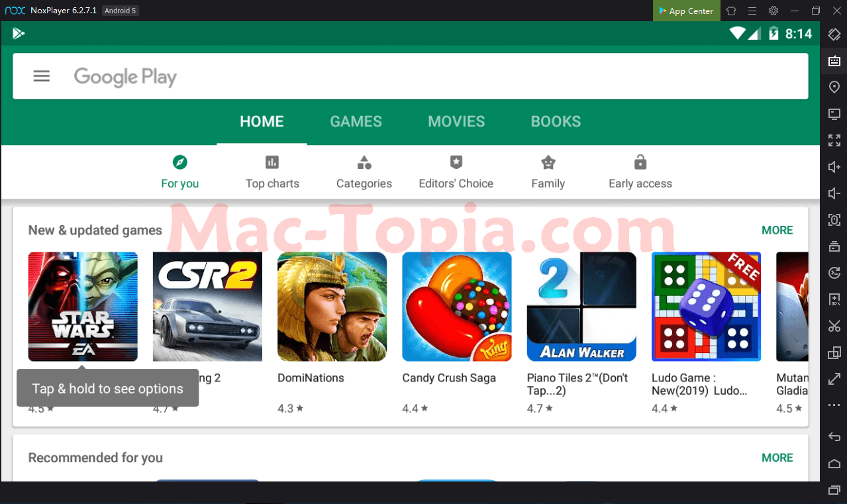Select the scissors tool in the sidebar
The width and height of the screenshot is (847, 504).
[x=834, y=326]
